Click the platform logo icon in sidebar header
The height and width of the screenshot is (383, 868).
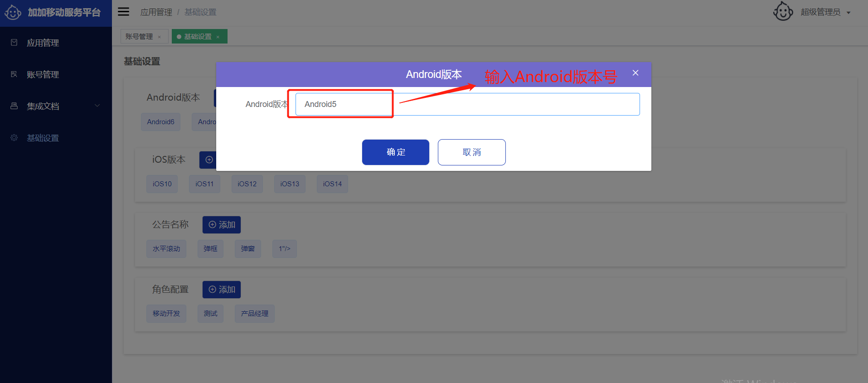coord(13,12)
